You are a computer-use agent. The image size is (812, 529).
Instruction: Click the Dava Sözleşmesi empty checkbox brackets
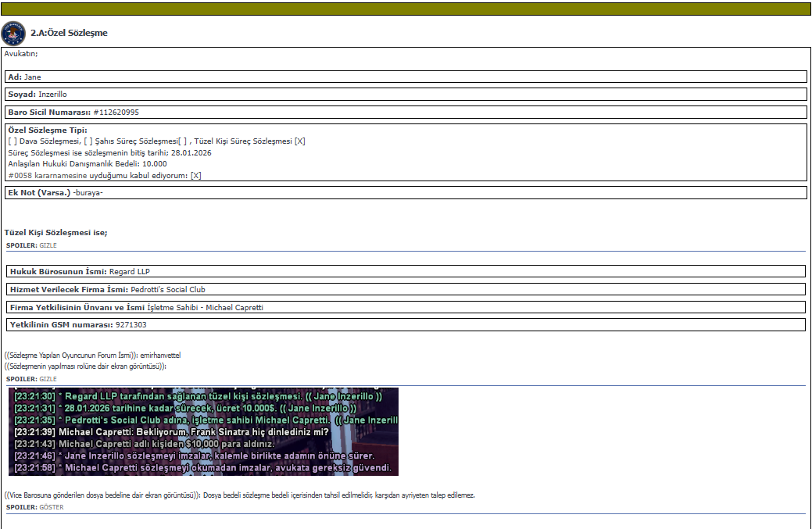point(13,141)
